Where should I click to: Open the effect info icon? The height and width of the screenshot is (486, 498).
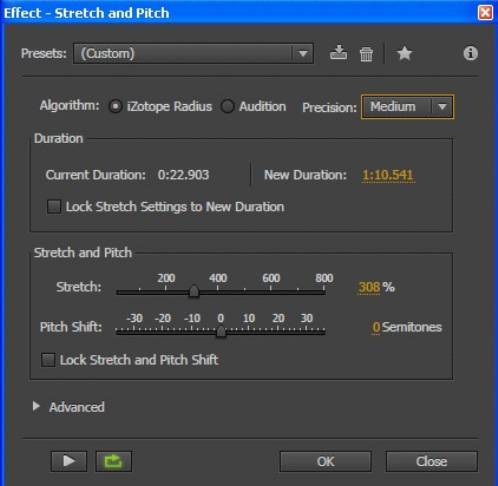470,53
